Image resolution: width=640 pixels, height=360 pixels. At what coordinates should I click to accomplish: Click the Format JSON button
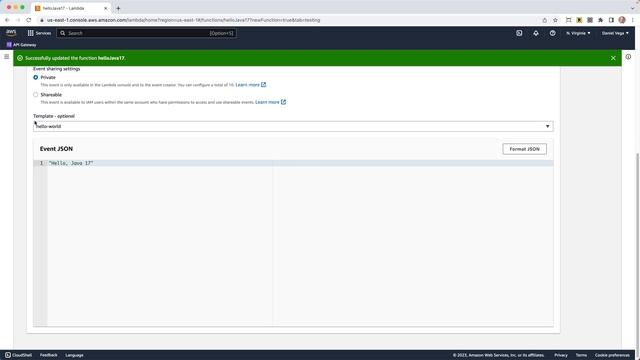[x=524, y=149]
